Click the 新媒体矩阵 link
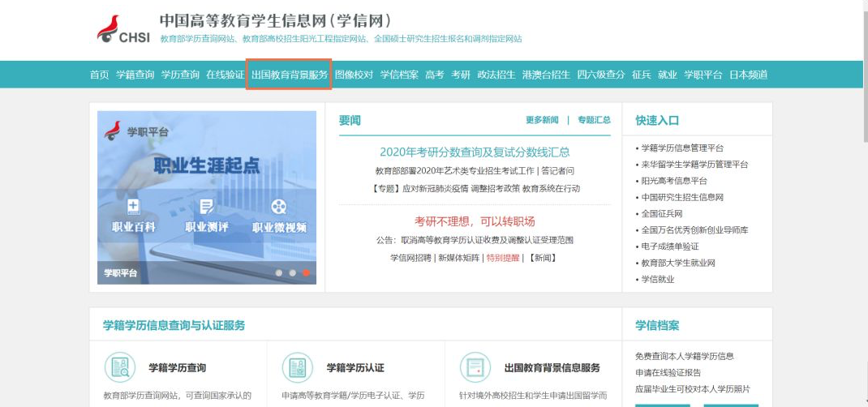This screenshot has width=868, height=407. click(x=459, y=258)
